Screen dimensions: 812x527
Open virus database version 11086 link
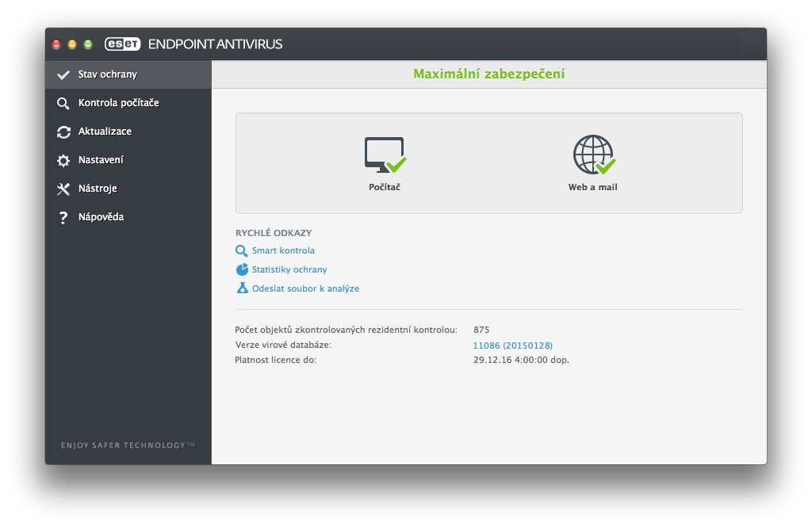tap(513, 346)
